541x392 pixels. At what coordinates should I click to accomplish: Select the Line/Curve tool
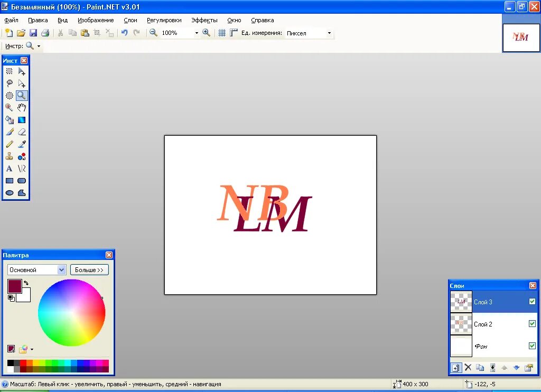[22, 169]
